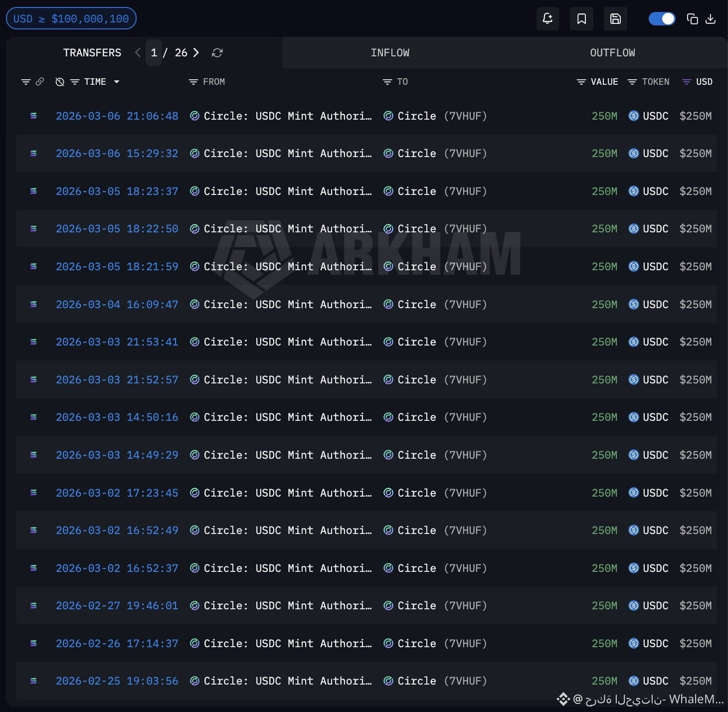
Task: Click Circle logo in TO of 19:46:01 row
Action: coord(388,605)
